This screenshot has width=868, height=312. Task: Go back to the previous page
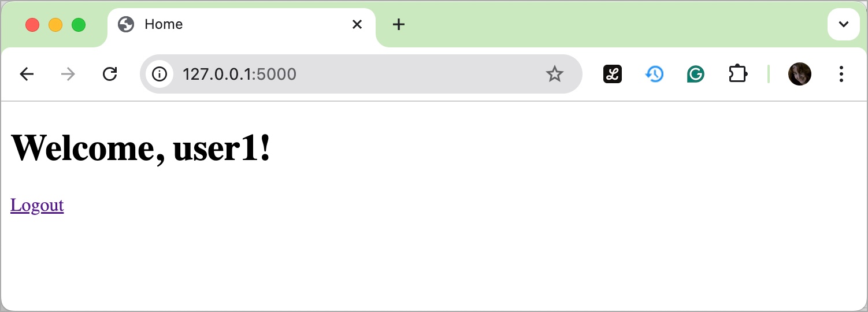coord(27,74)
